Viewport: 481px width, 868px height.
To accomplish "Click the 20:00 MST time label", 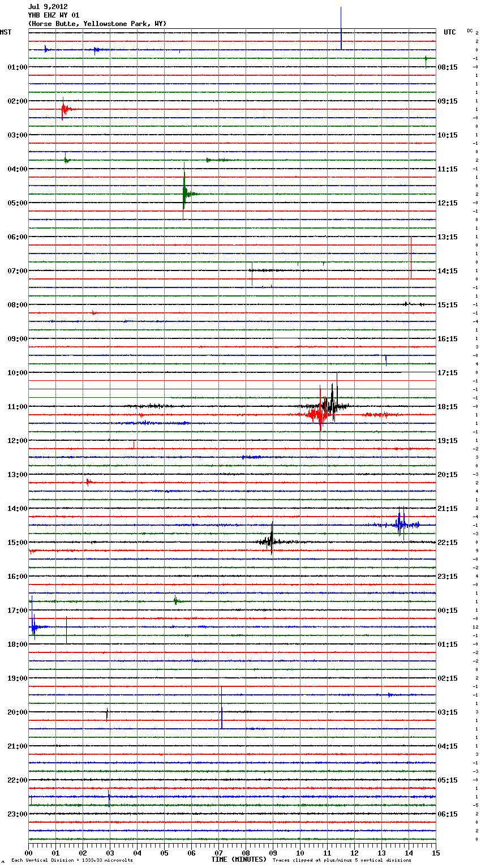I will click(x=18, y=712).
